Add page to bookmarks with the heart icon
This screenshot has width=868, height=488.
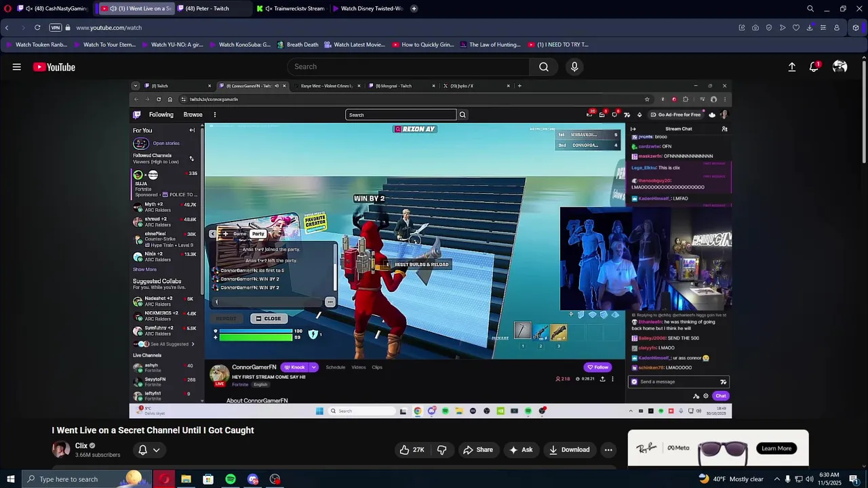pyautogui.click(x=796, y=28)
